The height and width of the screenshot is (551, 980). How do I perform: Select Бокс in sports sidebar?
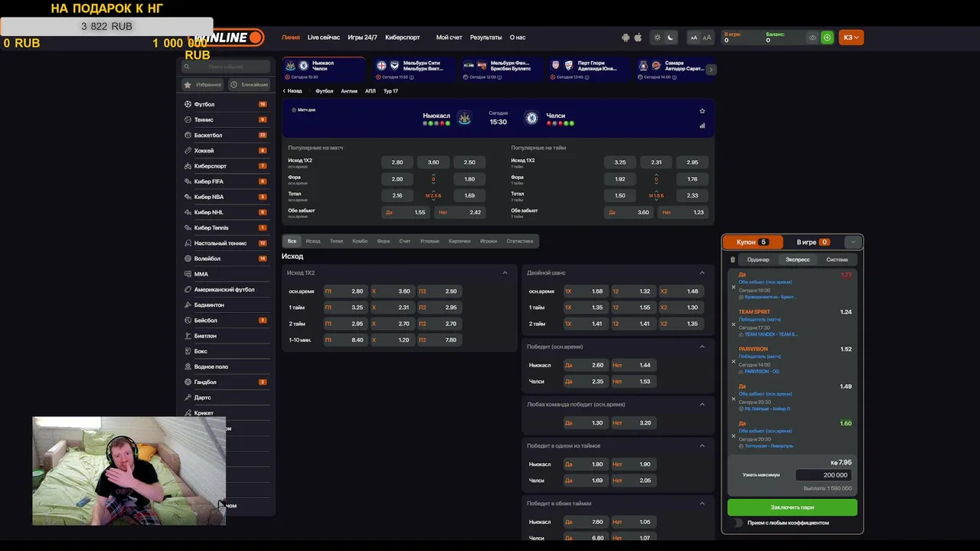point(225,351)
